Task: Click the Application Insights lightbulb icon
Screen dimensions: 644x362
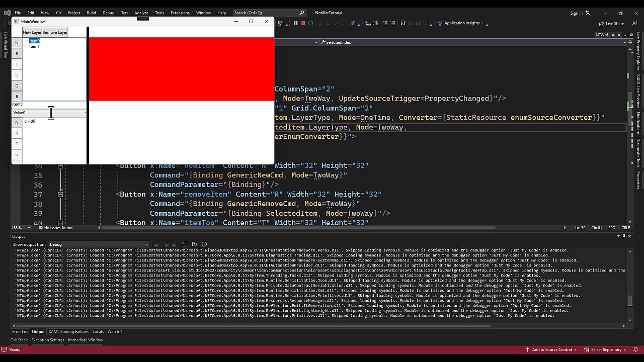Action: pos(440,23)
